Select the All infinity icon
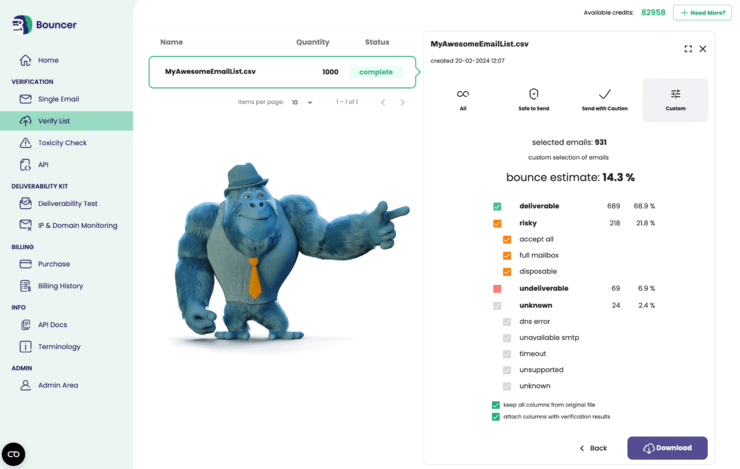 463,94
